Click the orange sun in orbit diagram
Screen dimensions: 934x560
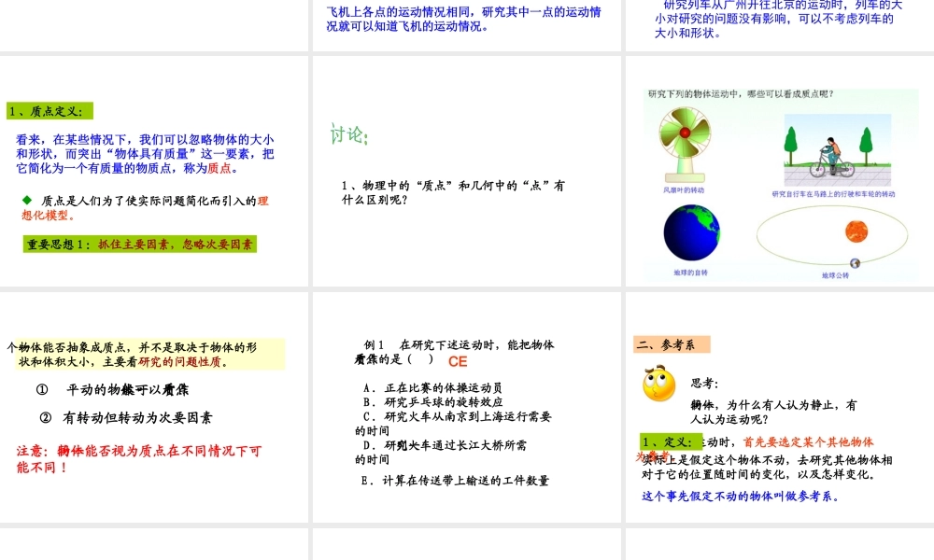pyautogui.click(x=856, y=231)
